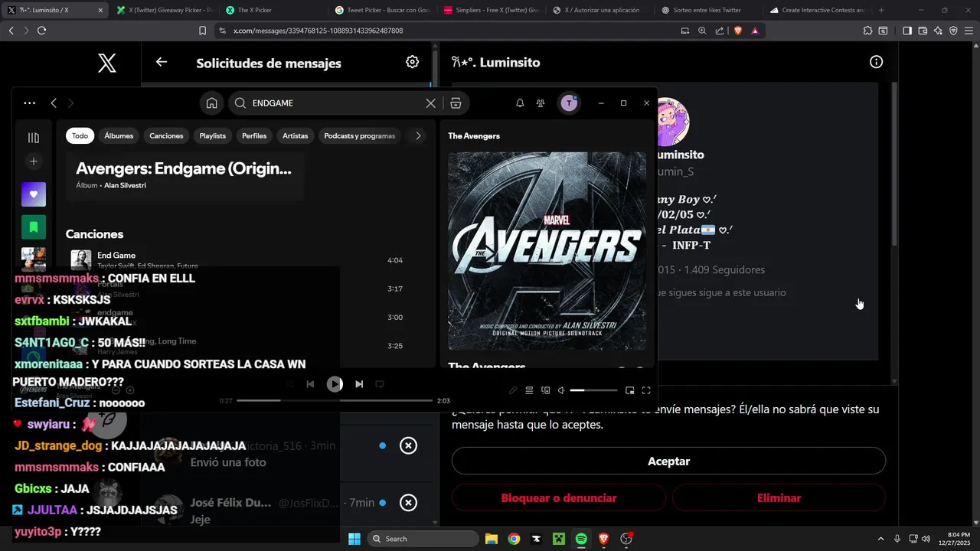This screenshot has width=980, height=551.
Task: Dismiss the Envió una foto request
Action: (409, 445)
